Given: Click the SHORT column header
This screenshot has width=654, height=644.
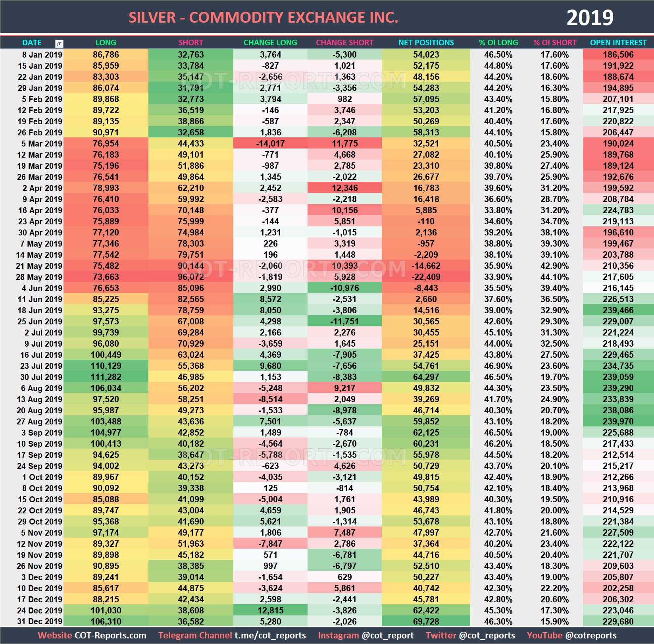Looking at the screenshot, I should pos(190,42).
